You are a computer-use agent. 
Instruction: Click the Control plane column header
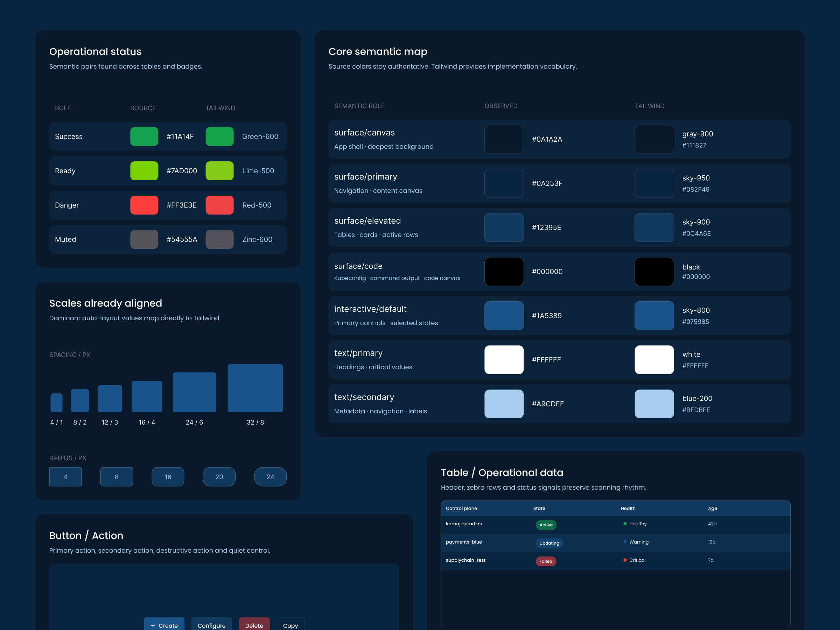pyautogui.click(x=461, y=508)
